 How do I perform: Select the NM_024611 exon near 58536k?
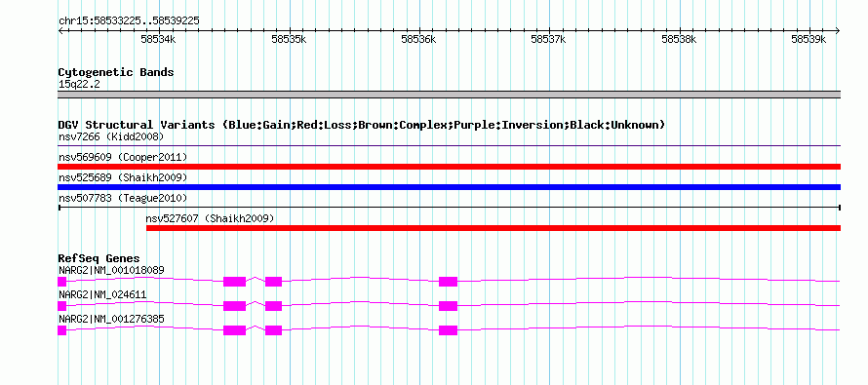point(449,306)
